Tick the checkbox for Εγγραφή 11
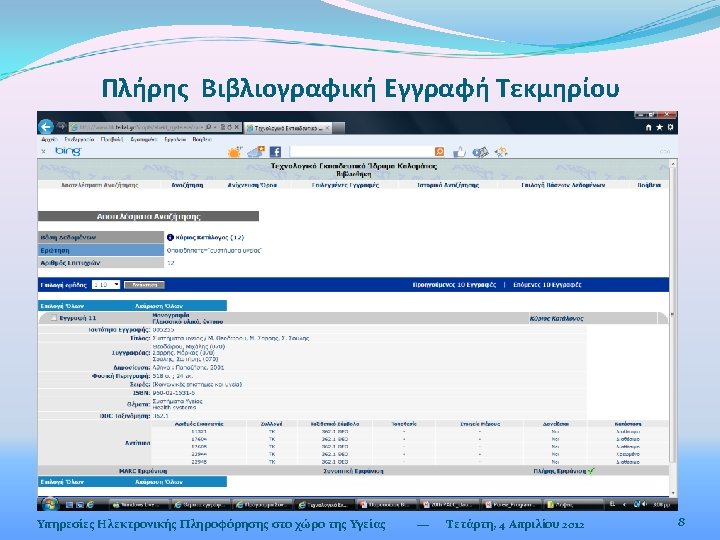The width and height of the screenshot is (720, 540). pyautogui.click(x=54, y=318)
